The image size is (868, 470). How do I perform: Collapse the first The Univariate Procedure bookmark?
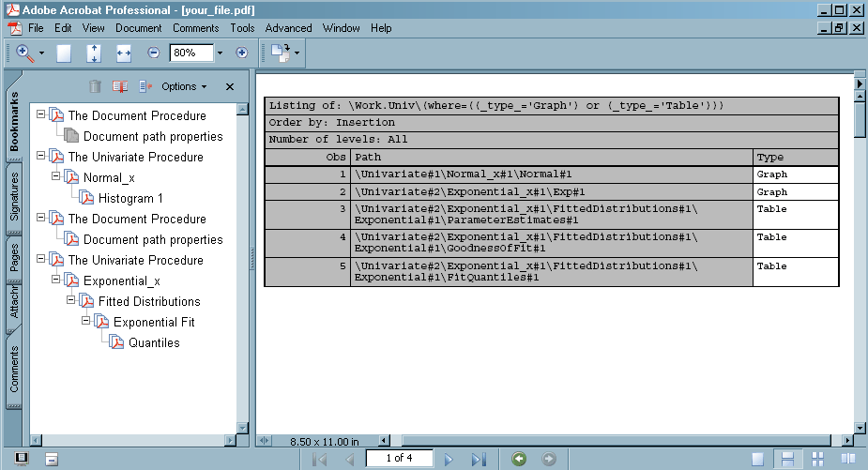[x=41, y=156]
